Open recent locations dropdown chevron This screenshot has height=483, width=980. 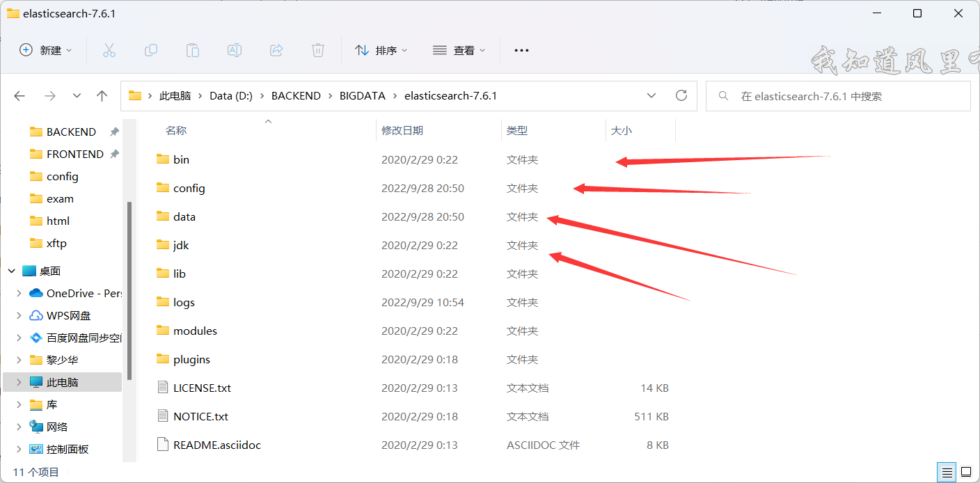click(x=77, y=96)
